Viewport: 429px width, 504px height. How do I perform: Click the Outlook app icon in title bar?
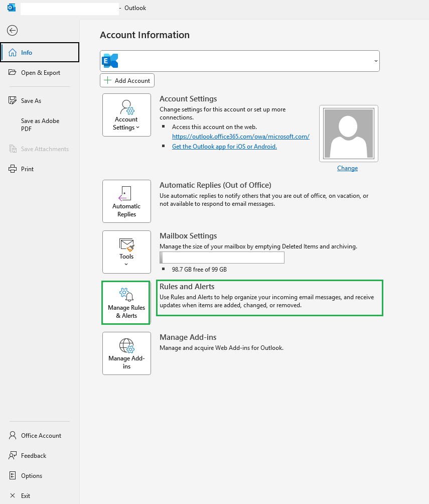click(12, 8)
